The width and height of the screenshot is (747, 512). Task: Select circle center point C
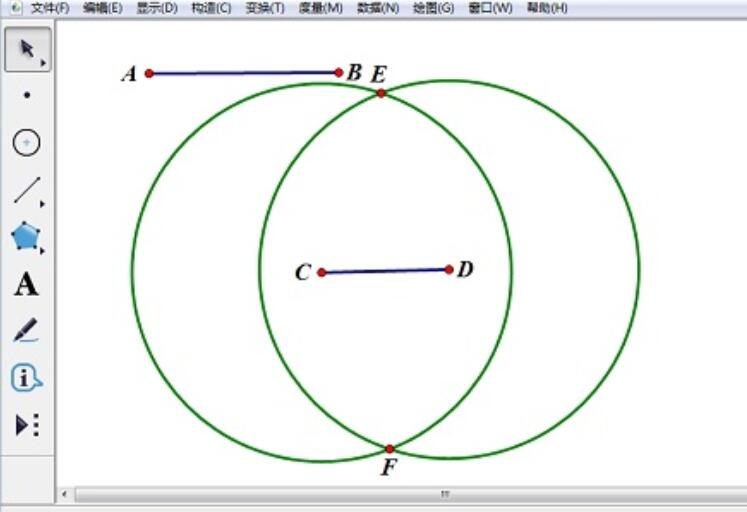[322, 272]
